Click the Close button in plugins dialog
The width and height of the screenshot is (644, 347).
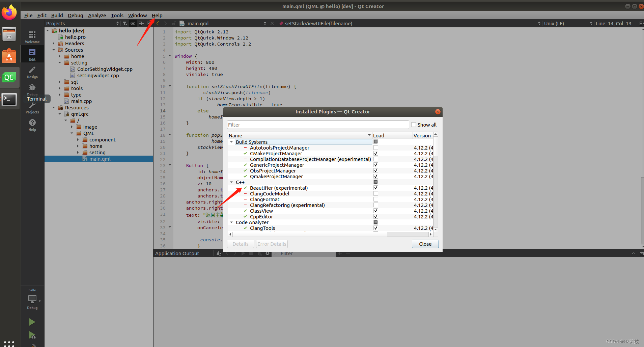(425, 244)
